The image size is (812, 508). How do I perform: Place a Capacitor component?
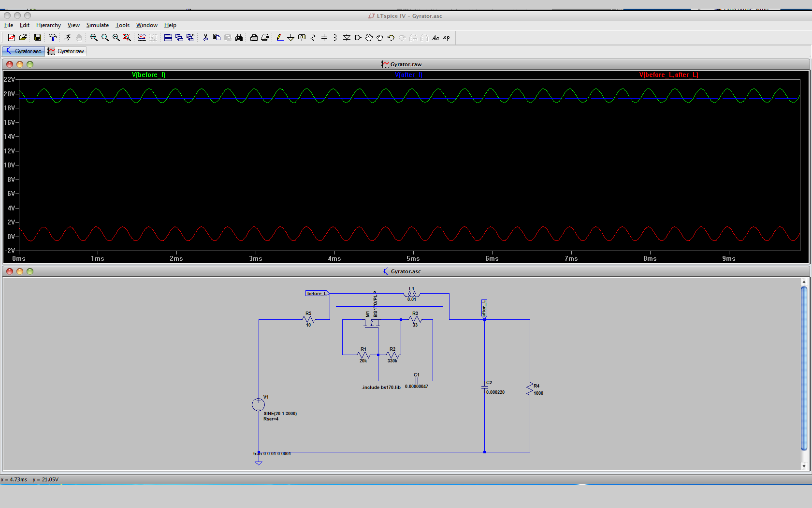click(324, 38)
